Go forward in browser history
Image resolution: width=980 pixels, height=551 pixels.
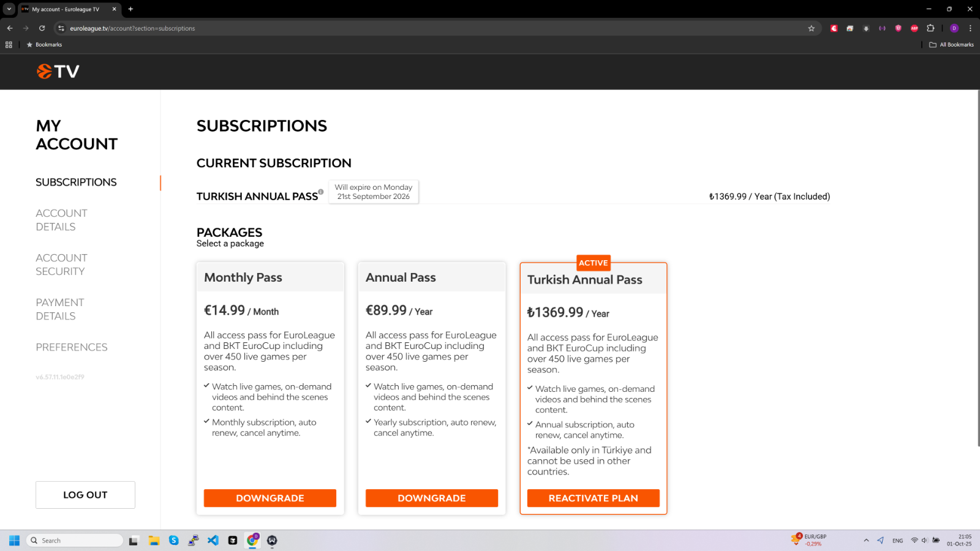coord(26,28)
